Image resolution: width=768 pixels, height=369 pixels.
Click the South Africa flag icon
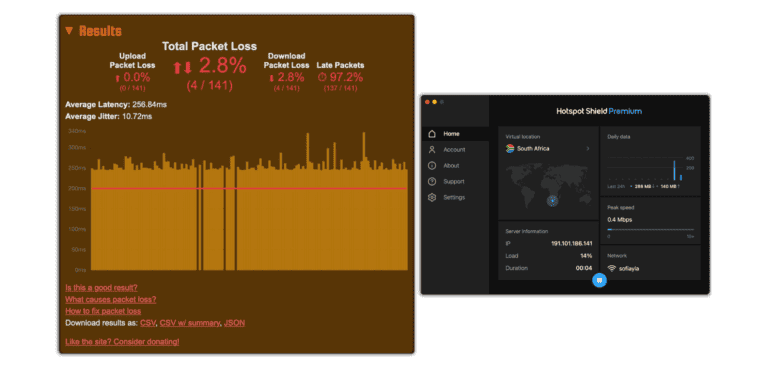pyautogui.click(x=510, y=148)
